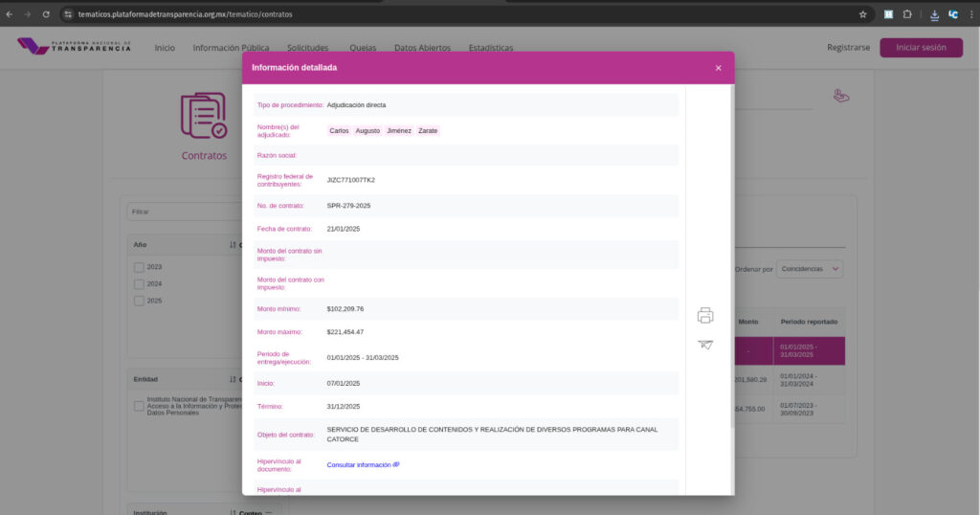Image resolution: width=980 pixels, height=515 pixels.
Task: Open the Datos Abiertos menu
Action: coord(422,48)
